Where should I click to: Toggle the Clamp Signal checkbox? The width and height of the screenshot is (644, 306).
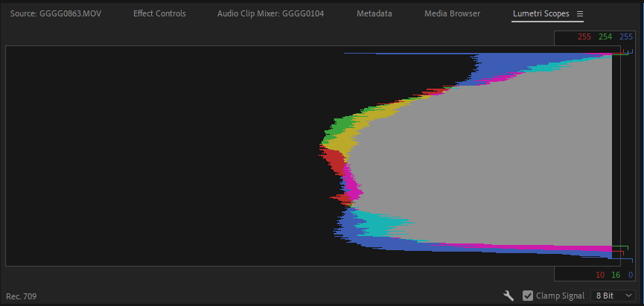(528, 296)
